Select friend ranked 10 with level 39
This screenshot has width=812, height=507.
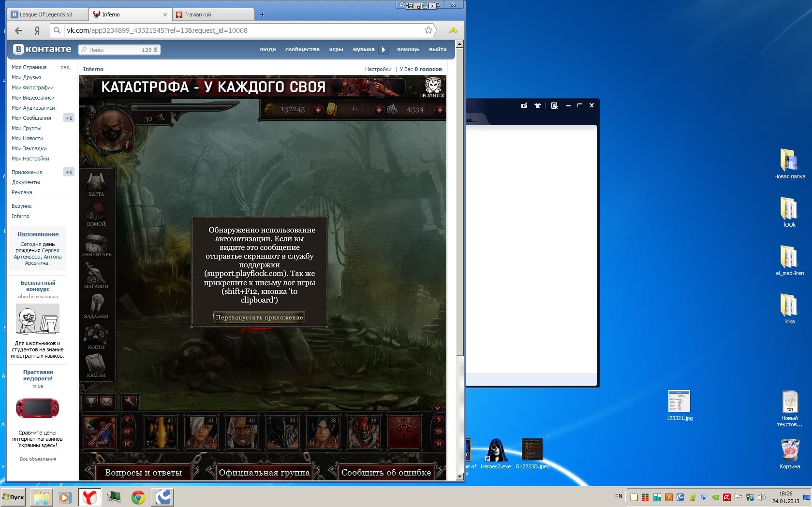pyautogui.click(x=281, y=432)
